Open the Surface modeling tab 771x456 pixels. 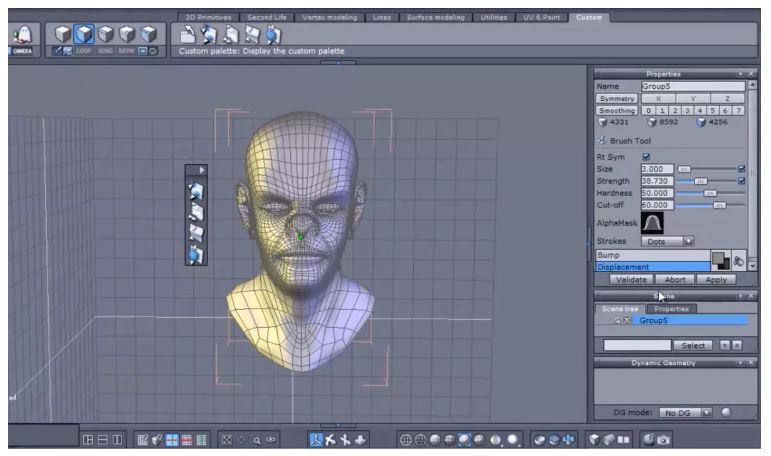pyautogui.click(x=437, y=17)
